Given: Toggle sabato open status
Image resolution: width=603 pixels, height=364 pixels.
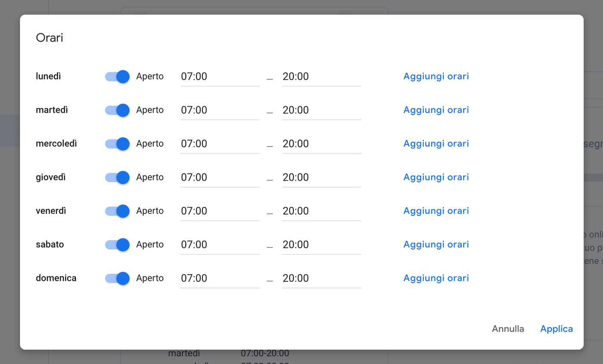Looking at the screenshot, I should tap(117, 244).
